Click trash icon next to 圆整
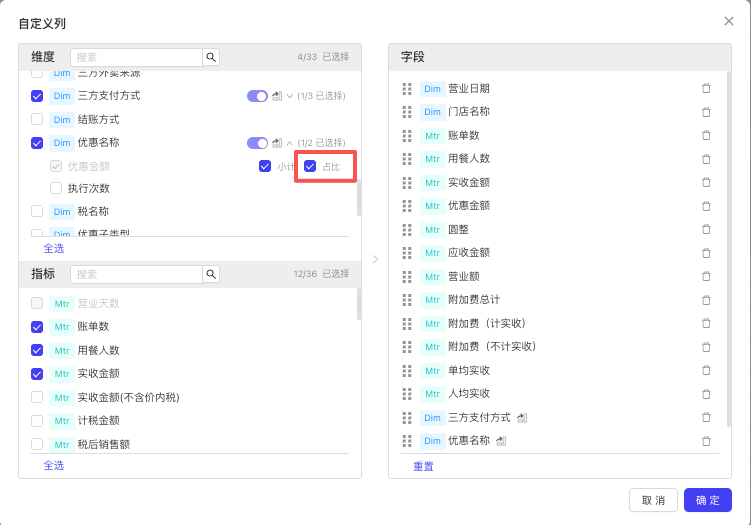The height and width of the screenshot is (525, 751). coord(706,229)
